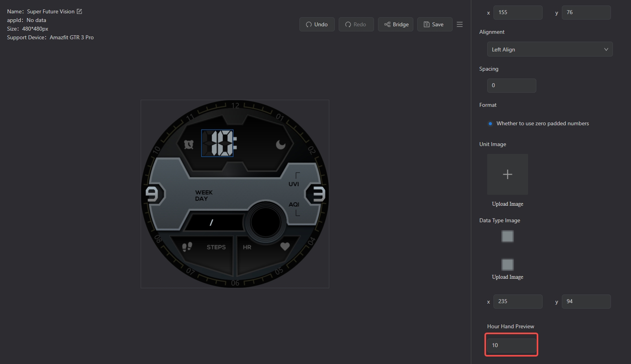Click the footsteps icon near STEPS
This screenshot has height=364, width=631.
pos(187,247)
